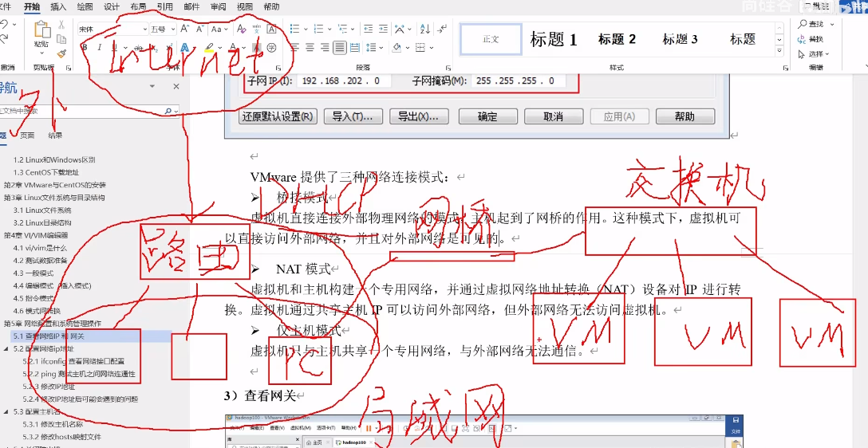Open the 选择 dropdown in editing group

click(x=814, y=54)
